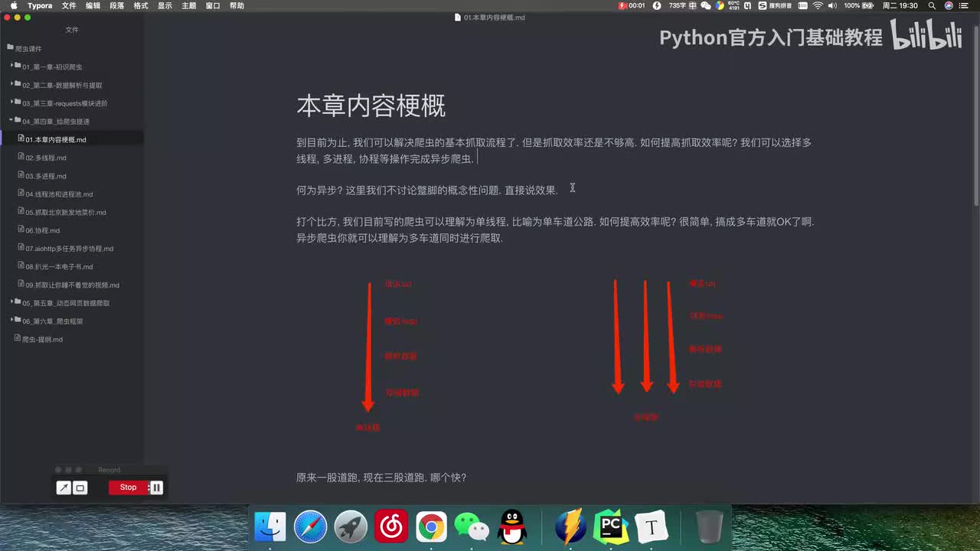The height and width of the screenshot is (551, 980).
Task: Launch Safari from the Dock
Action: click(311, 527)
